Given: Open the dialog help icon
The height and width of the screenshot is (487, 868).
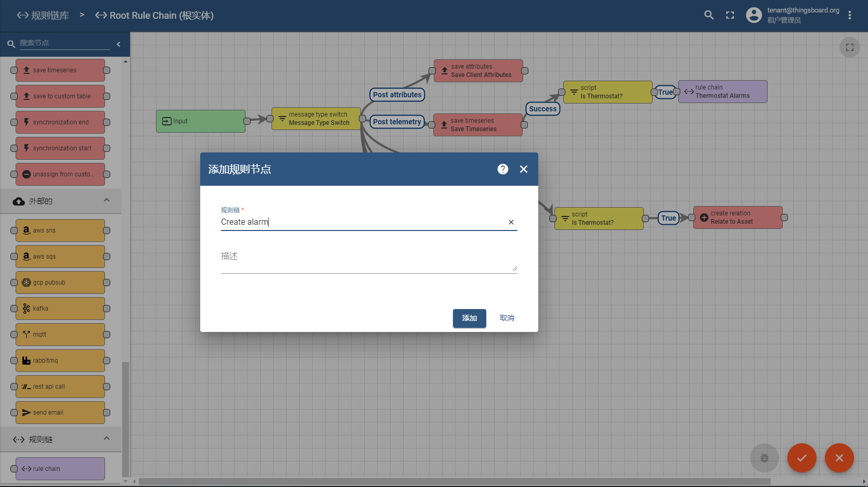Looking at the screenshot, I should tap(502, 169).
